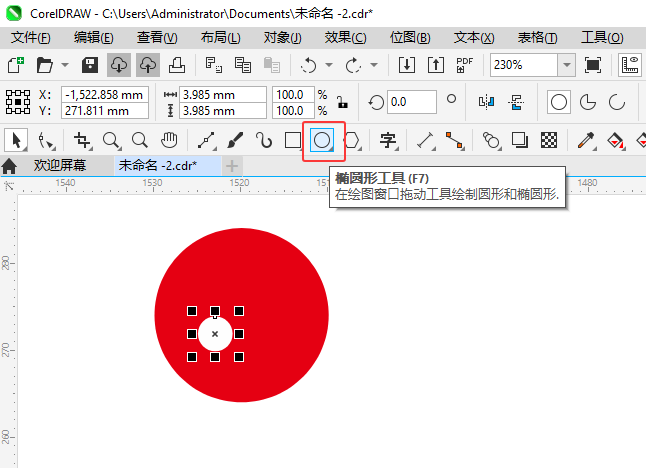Click the 230% zoom level field
Viewport: 646px width, 468px height.
tap(524, 65)
